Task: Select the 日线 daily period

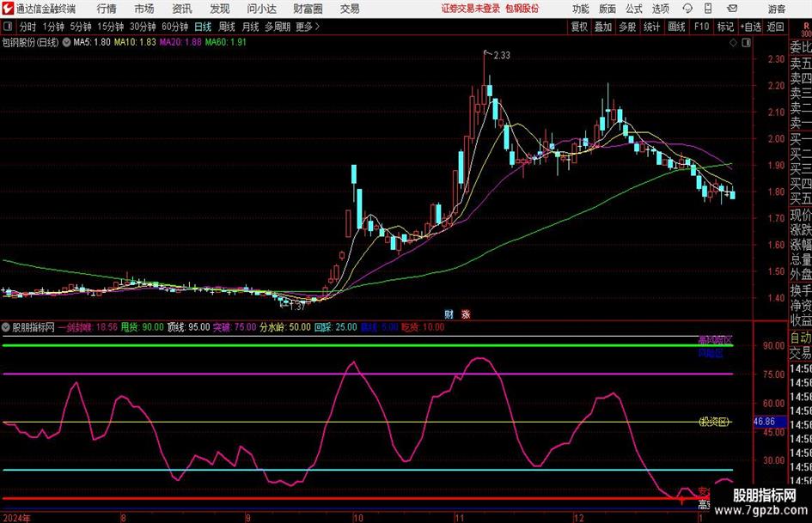Action: tap(203, 27)
